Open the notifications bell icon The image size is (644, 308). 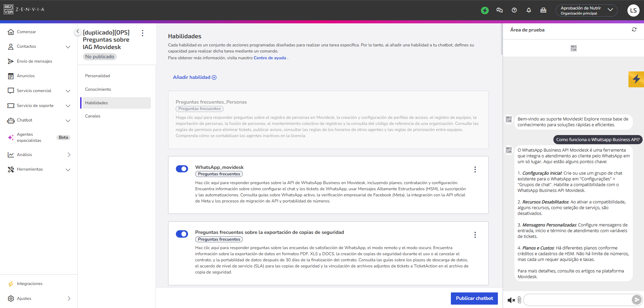tap(529, 10)
